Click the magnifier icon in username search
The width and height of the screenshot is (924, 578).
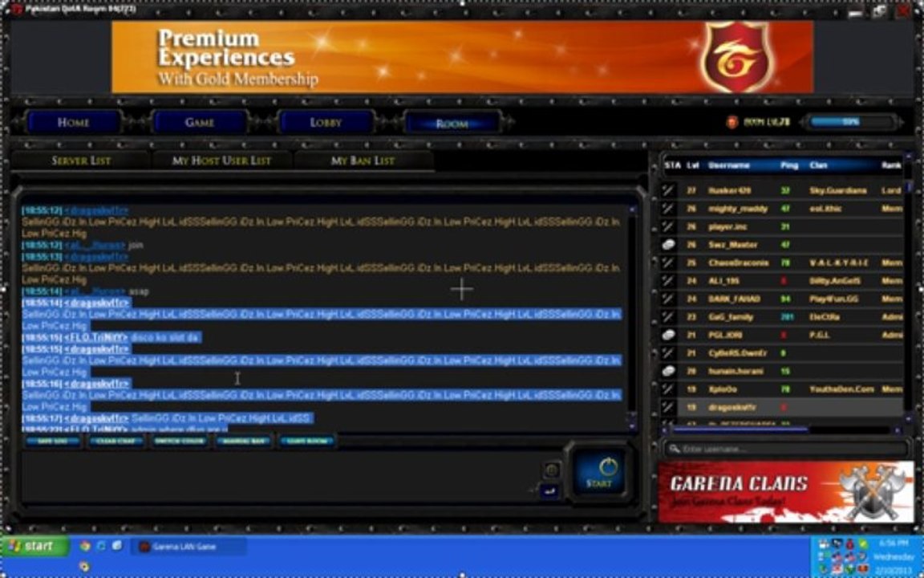(674, 450)
